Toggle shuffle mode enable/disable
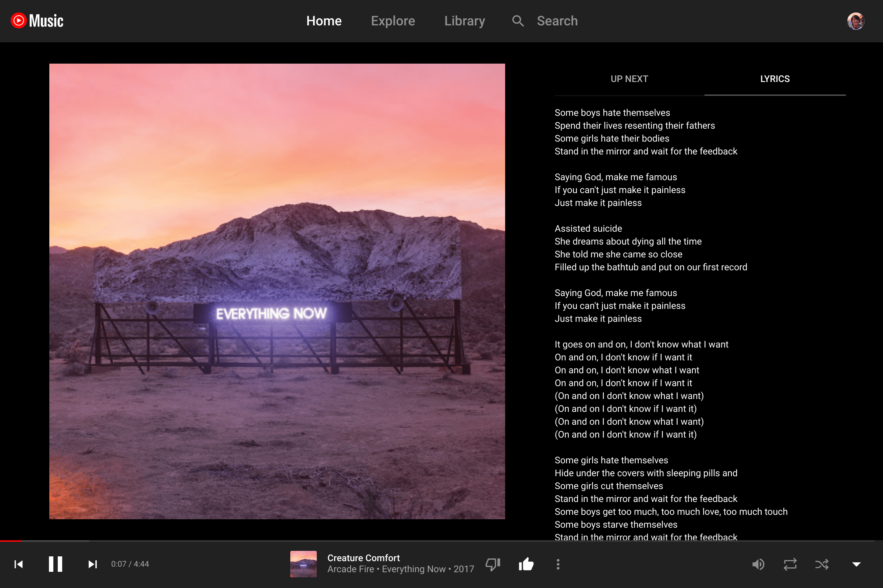The image size is (883, 588). 821,563
